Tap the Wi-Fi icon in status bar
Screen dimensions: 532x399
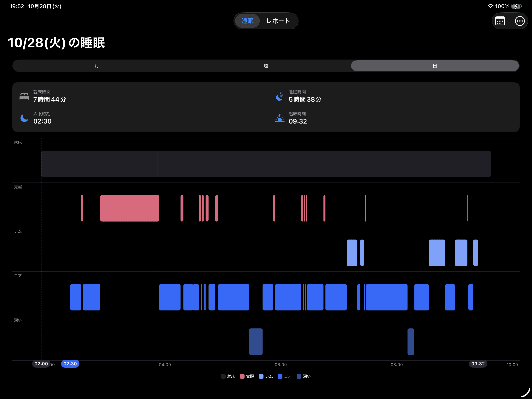490,6
